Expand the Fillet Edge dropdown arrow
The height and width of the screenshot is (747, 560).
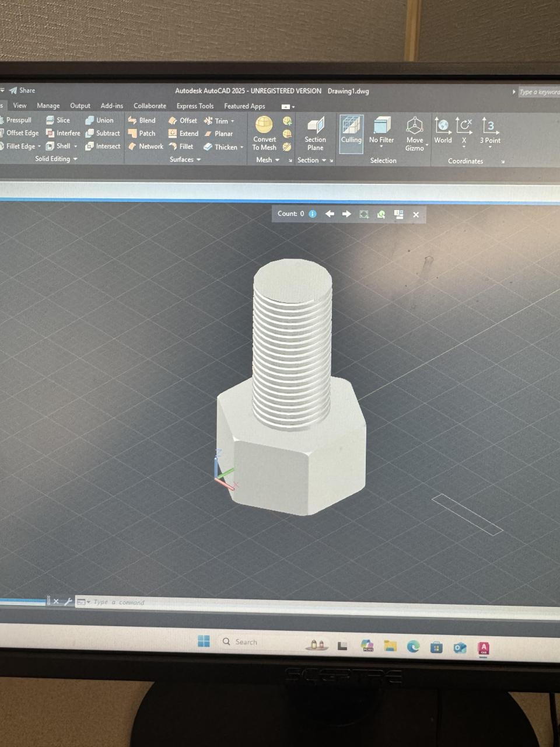[x=39, y=146]
